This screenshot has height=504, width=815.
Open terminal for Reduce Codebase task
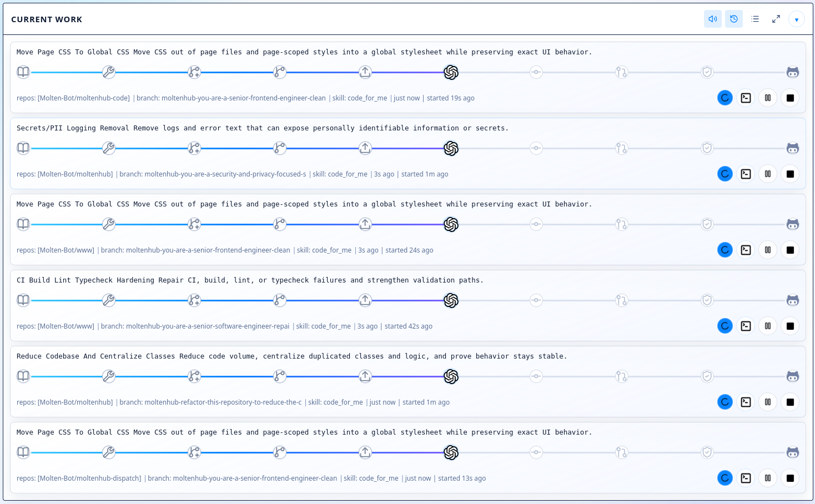click(746, 402)
